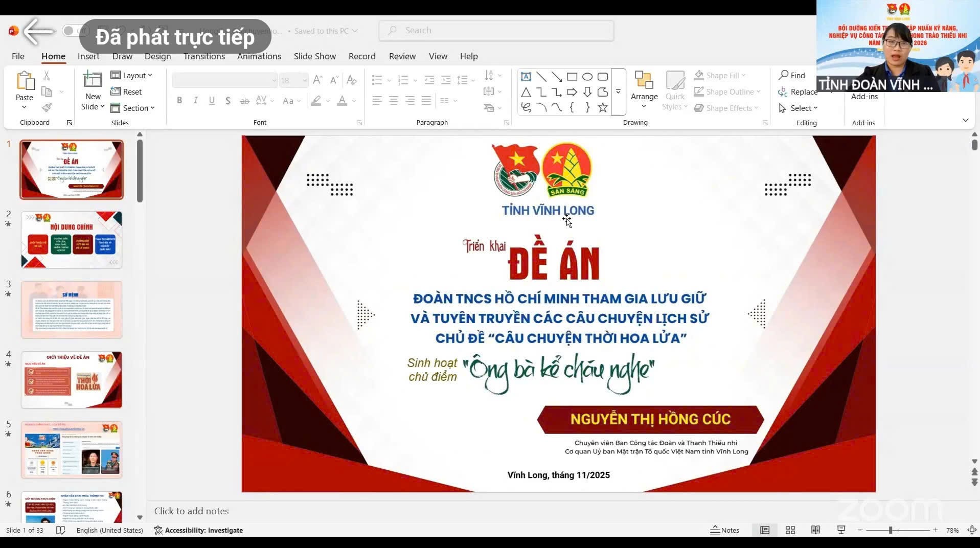Viewport: 980px width, 548px height.
Task: Expand the shapes gallery More arrow
Action: [618, 92]
